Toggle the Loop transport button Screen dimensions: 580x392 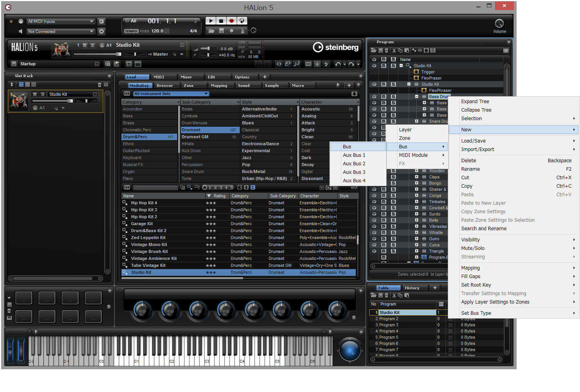[x=242, y=21]
